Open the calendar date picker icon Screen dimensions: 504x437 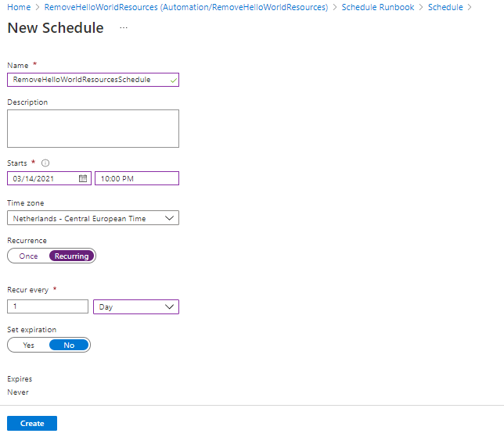(x=83, y=178)
